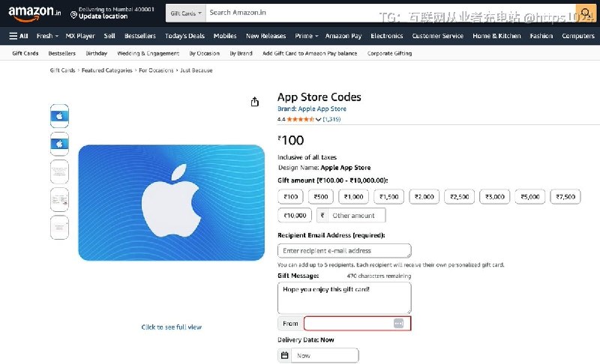The image size is (600, 364).
Task: Open New Releases
Action: (x=266, y=36)
